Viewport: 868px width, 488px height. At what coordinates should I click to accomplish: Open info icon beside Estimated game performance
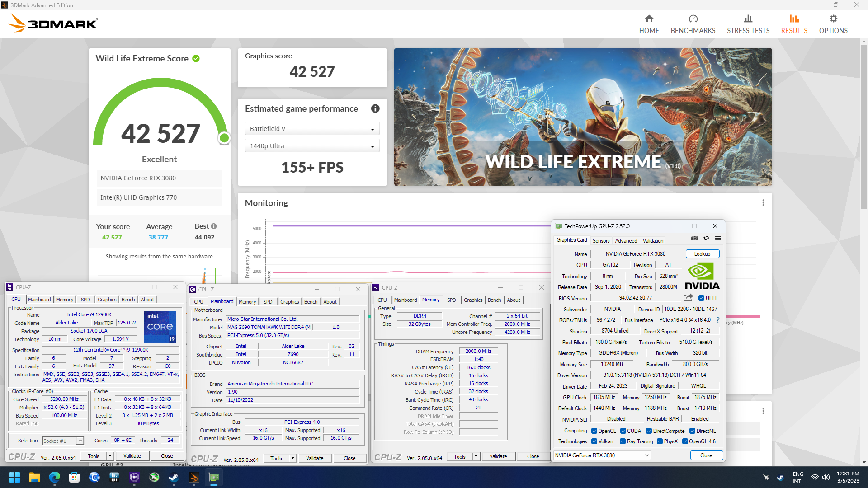pos(375,108)
